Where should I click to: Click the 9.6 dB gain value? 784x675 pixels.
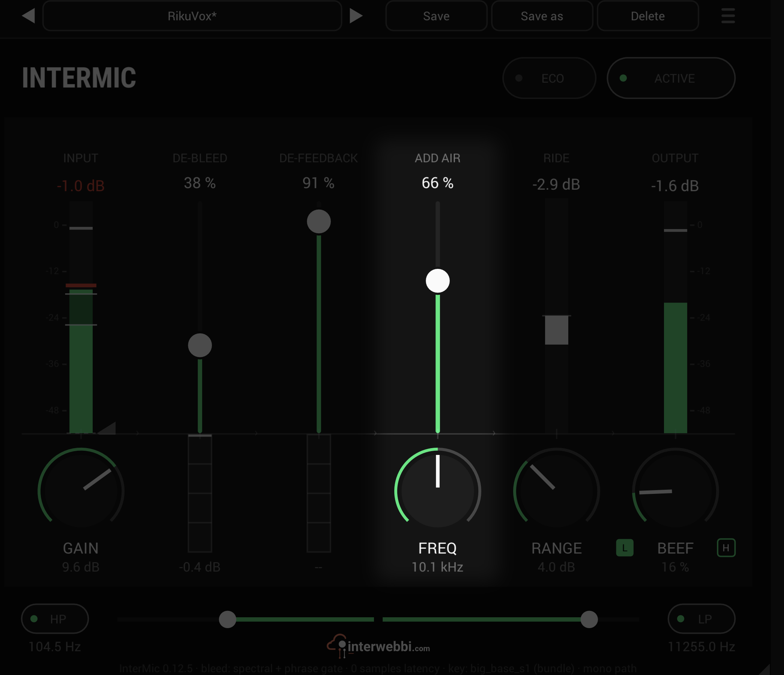point(81,567)
